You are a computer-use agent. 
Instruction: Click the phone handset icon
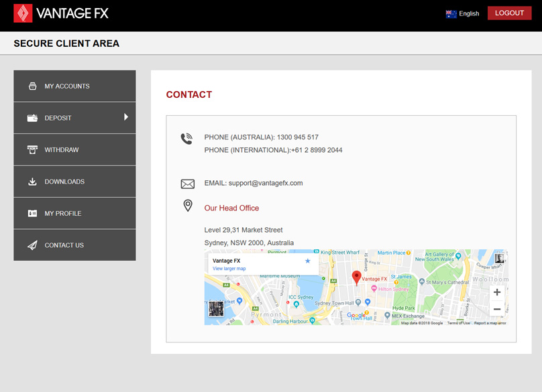[186, 139]
